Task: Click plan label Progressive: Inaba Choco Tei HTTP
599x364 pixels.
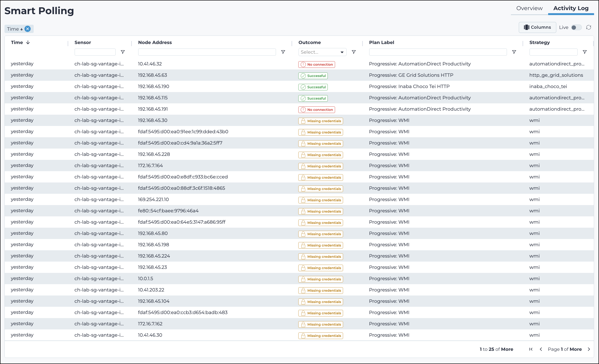Action: point(409,86)
